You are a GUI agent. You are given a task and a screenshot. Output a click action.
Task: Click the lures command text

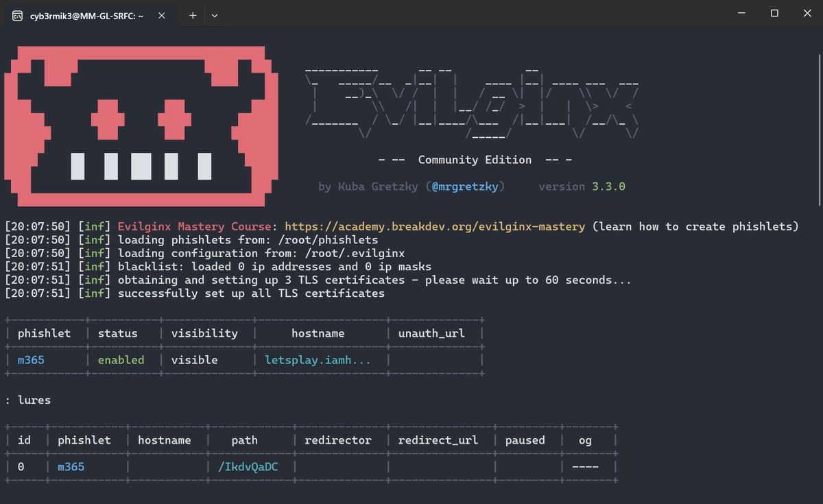click(x=34, y=400)
